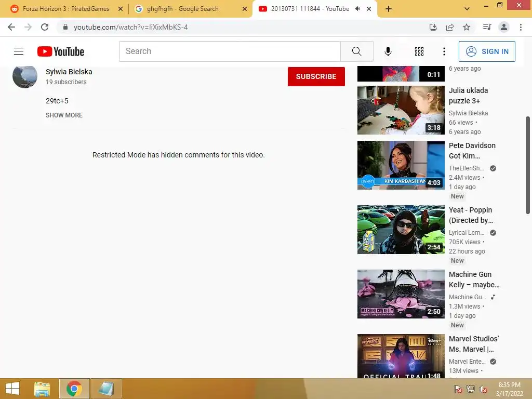
Task: Reload the YouTube page
Action: [45, 27]
